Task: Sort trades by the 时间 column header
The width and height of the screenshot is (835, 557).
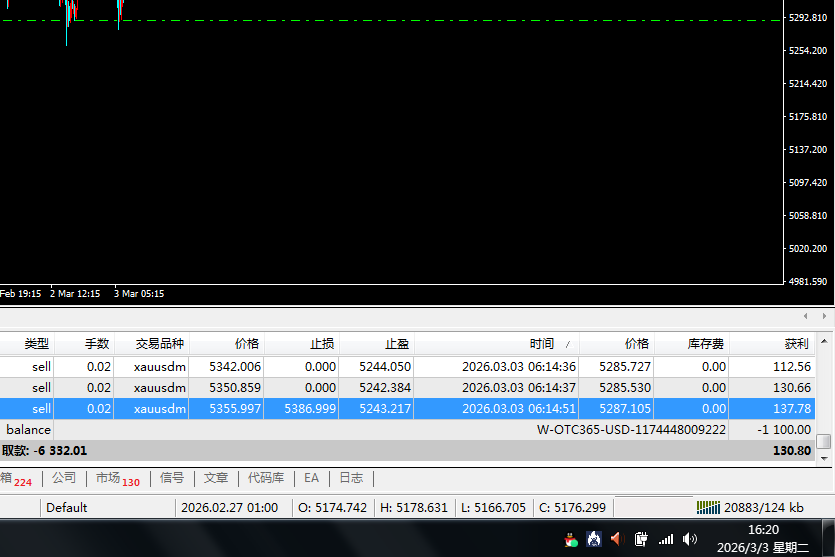Action: pos(542,343)
